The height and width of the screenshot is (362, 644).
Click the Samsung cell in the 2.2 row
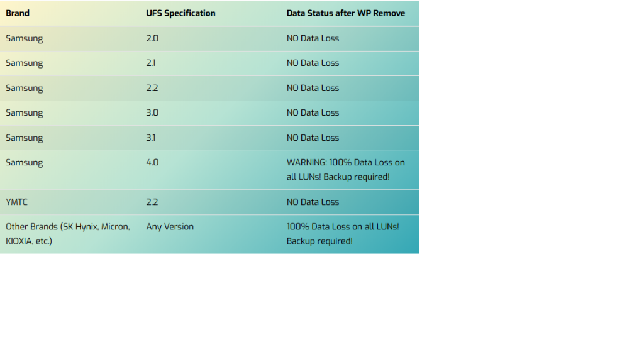tap(25, 88)
